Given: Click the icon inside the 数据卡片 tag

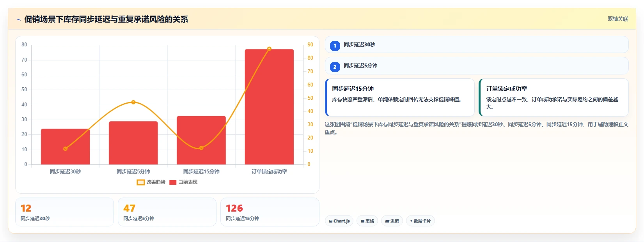Looking at the screenshot, I should [x=411, y=221].
